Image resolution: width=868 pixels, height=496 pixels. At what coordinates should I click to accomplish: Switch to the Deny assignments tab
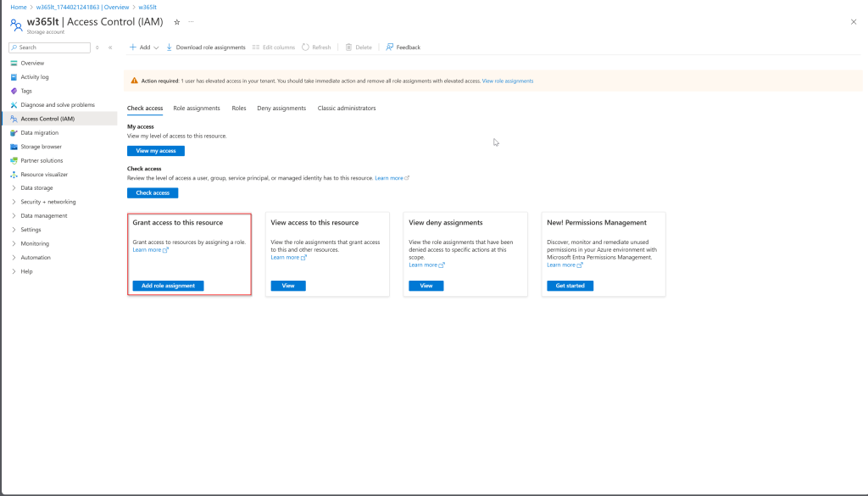coord(281,109)
